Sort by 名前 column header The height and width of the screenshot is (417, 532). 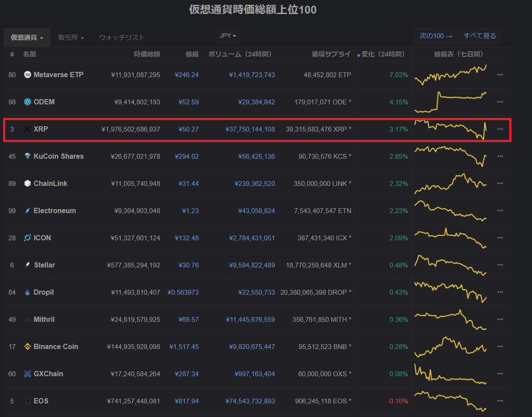30,54
